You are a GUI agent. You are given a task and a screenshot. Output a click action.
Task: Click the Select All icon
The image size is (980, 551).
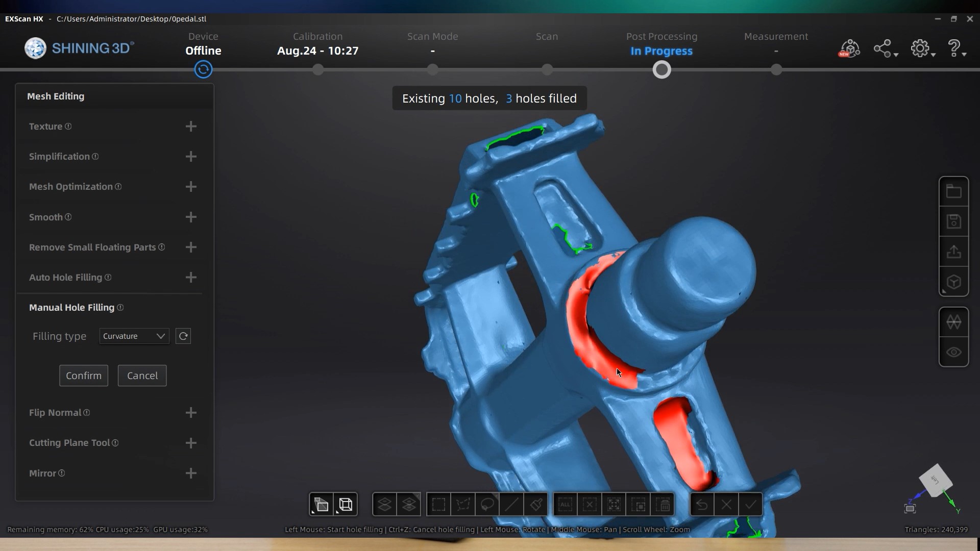[x=566, y=504]
